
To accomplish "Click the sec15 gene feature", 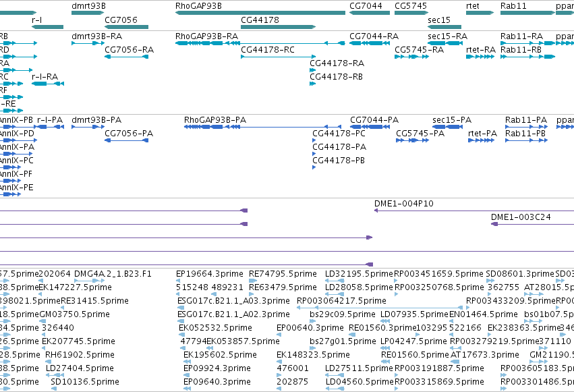I will click(x=444, y=27).
